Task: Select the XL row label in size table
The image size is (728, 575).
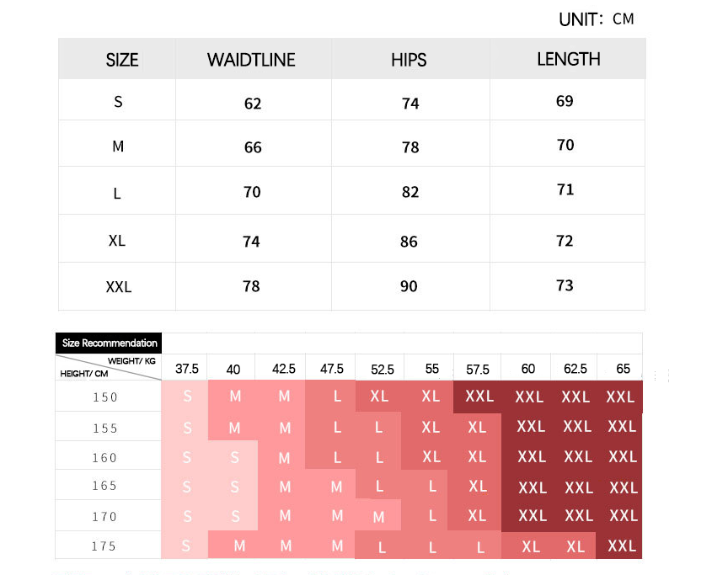Action: point(117,240)
